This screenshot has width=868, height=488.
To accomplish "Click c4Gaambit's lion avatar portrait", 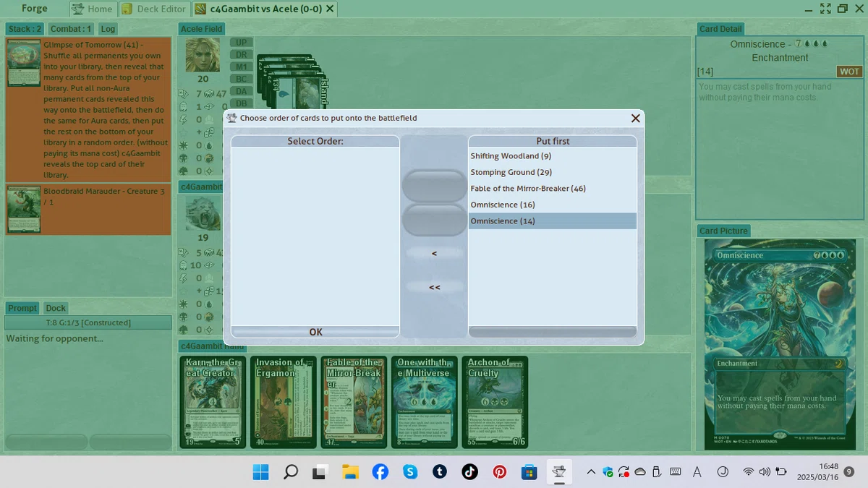I will click(203, 213).
